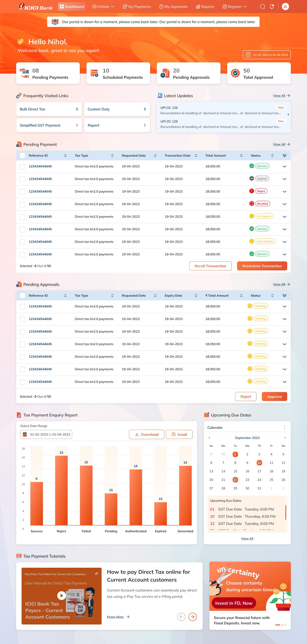Click the header date range 01-02-2023 to 02-04-2023
307x644 pixels.
pyautogui.click(x=267, y=55)
